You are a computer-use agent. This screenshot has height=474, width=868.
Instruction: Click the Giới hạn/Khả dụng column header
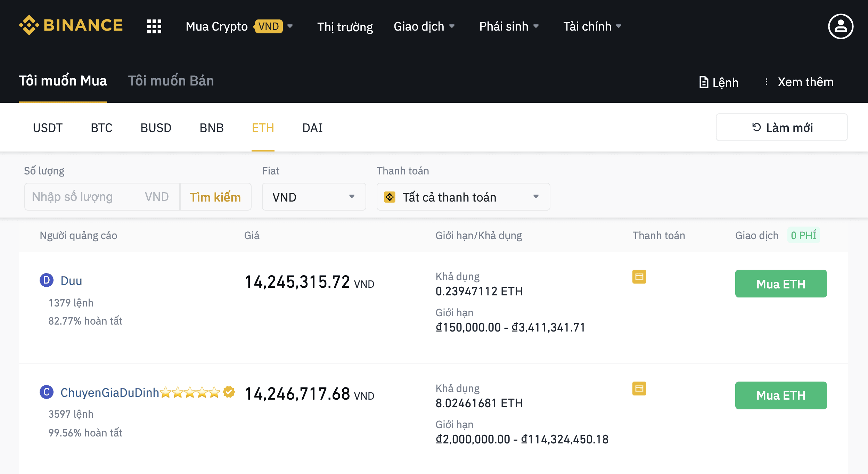click(x=478, y=235)
